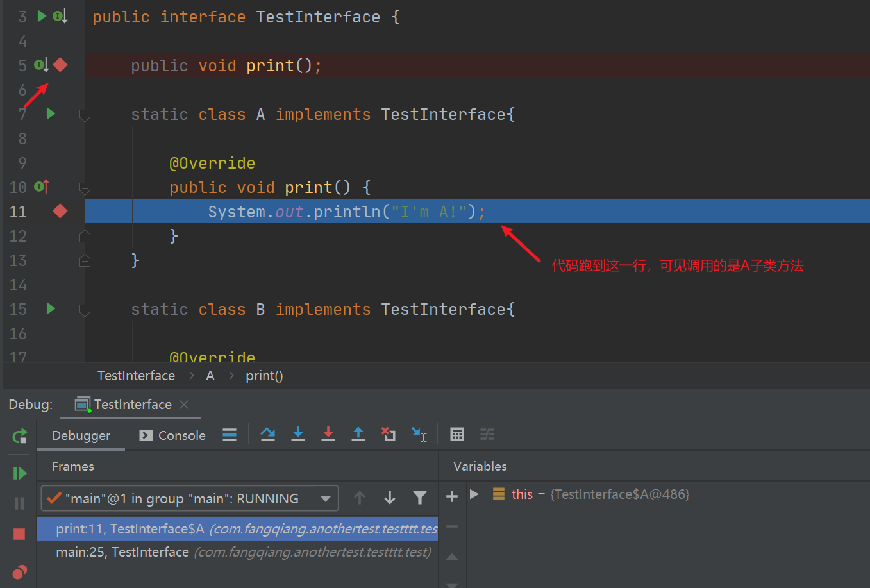Click the Variables panel header
Image resolution: width=870 pixels, height=588 pixels.
(x=480, y=466)
